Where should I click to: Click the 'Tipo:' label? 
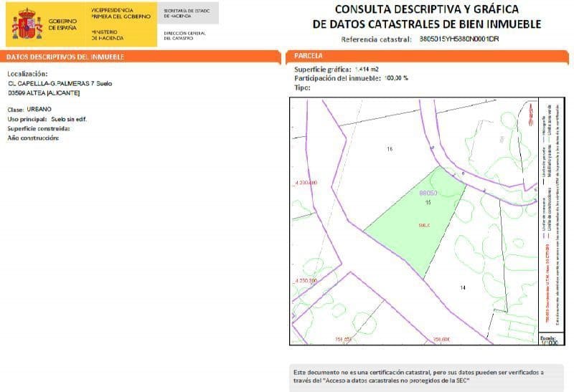pos(302,87)
